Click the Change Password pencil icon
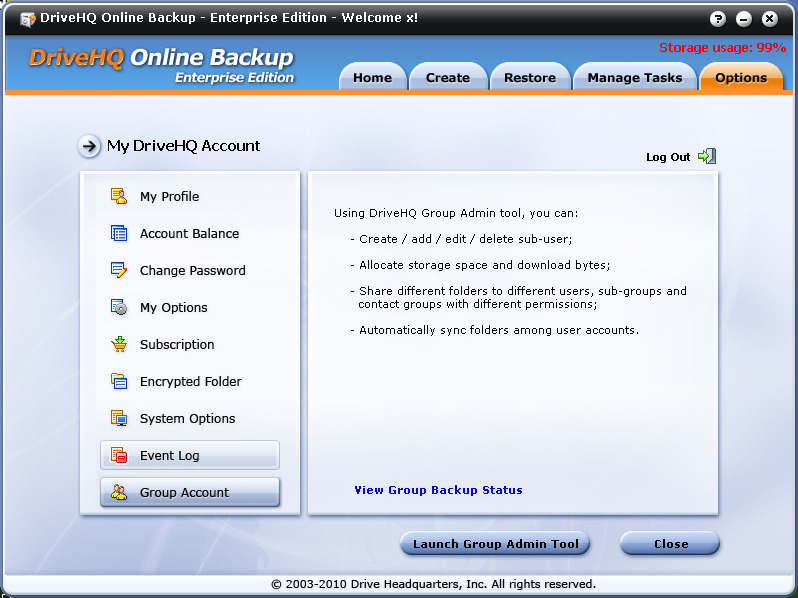This screenshot has height=598, width=798. coord(119,270)
